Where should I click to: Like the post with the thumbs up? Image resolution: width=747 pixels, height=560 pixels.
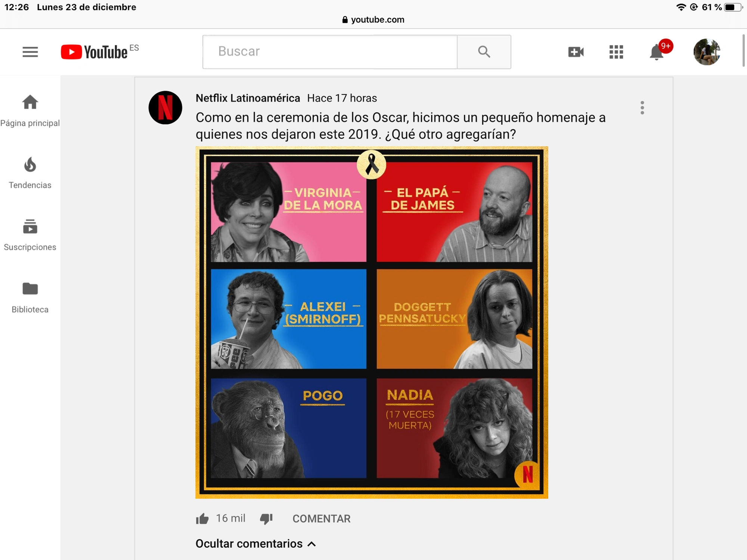(x=202, y=518)
